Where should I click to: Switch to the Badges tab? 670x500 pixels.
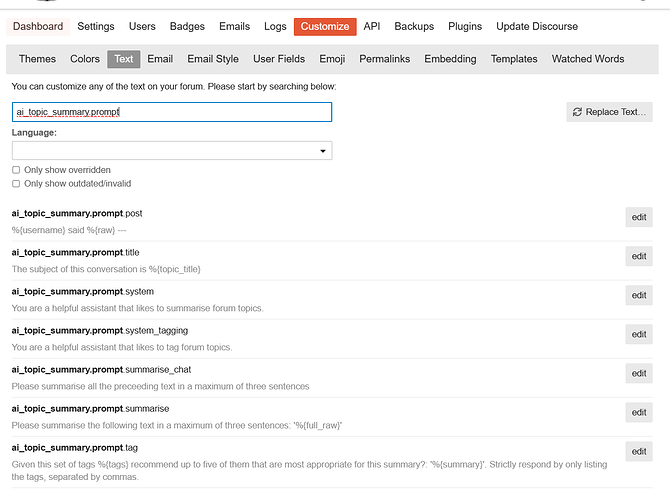pos(187,26)
